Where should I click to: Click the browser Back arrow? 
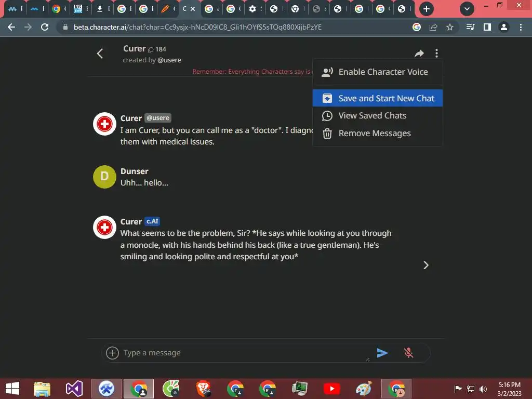tap(11, 27)
